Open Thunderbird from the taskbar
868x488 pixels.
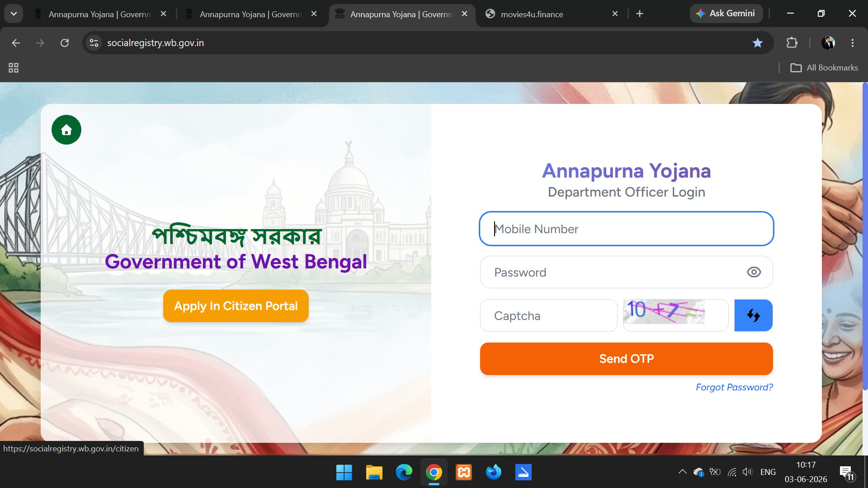click(x=493, y=473)
